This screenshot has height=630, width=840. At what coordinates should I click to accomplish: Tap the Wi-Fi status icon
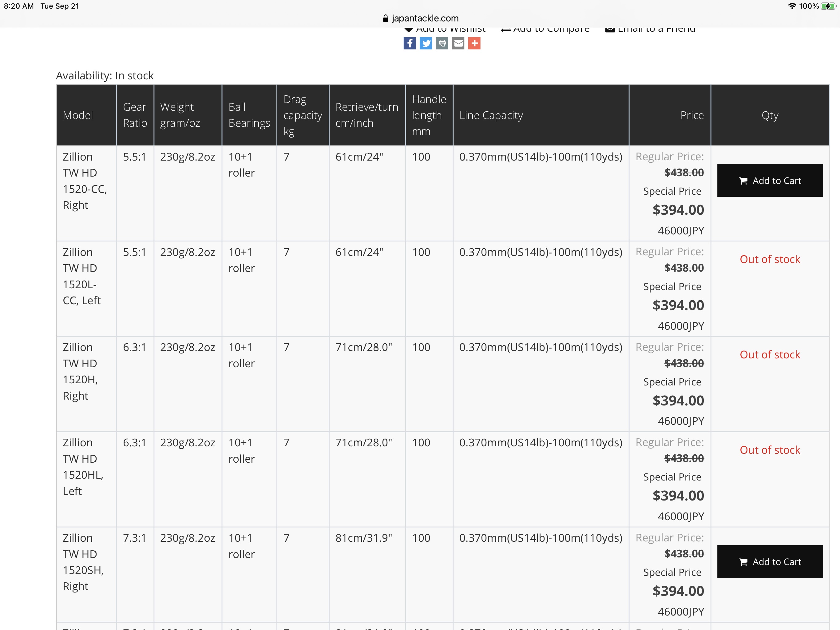click(792, 6)
